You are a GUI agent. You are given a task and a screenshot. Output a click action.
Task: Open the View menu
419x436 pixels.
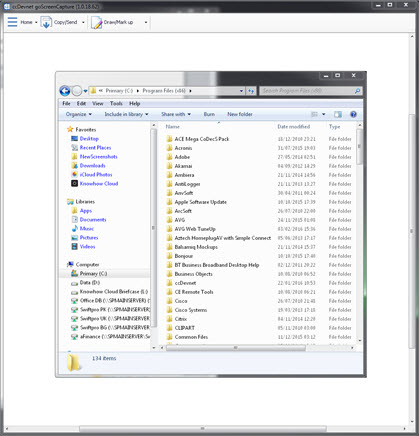pos(98,103)
